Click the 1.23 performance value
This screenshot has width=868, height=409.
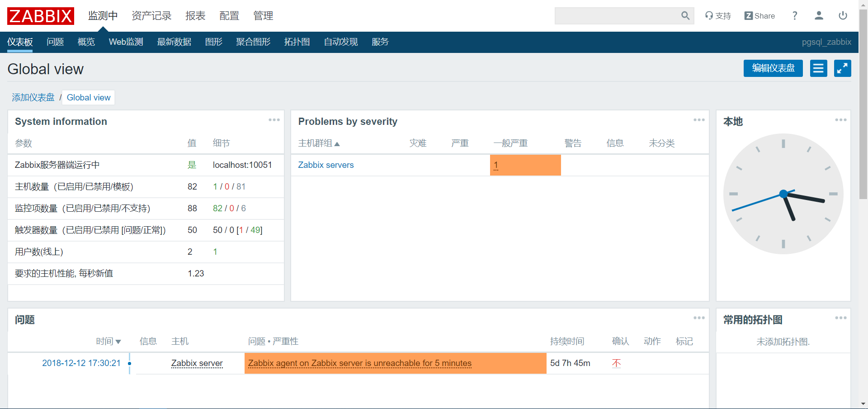click(196, 274)
